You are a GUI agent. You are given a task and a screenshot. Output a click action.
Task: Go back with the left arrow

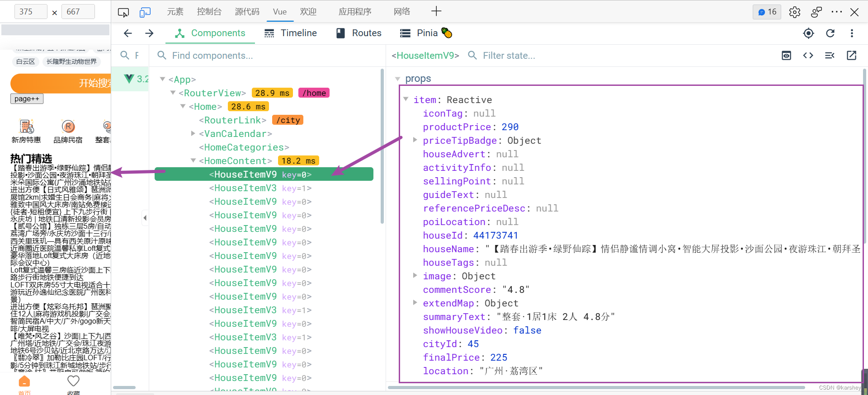point(128,33)
